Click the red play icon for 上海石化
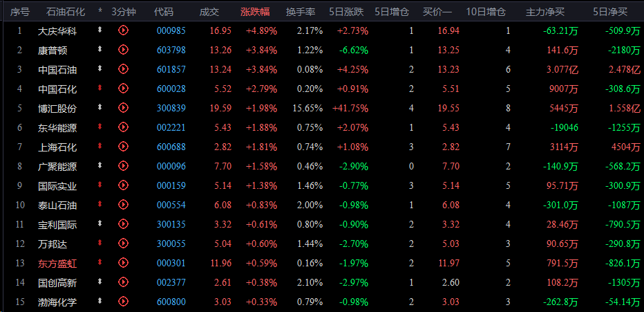 (x=123, y=147)
